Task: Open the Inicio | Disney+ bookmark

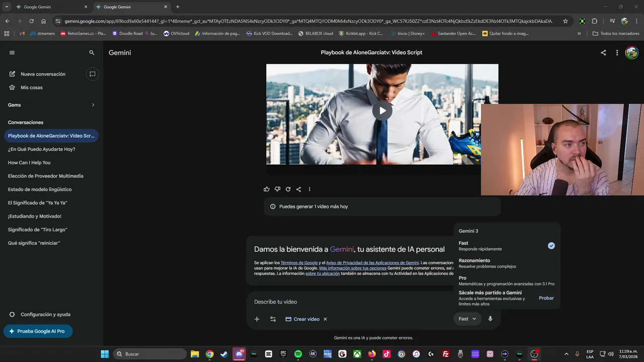Action: click(407, 34)
